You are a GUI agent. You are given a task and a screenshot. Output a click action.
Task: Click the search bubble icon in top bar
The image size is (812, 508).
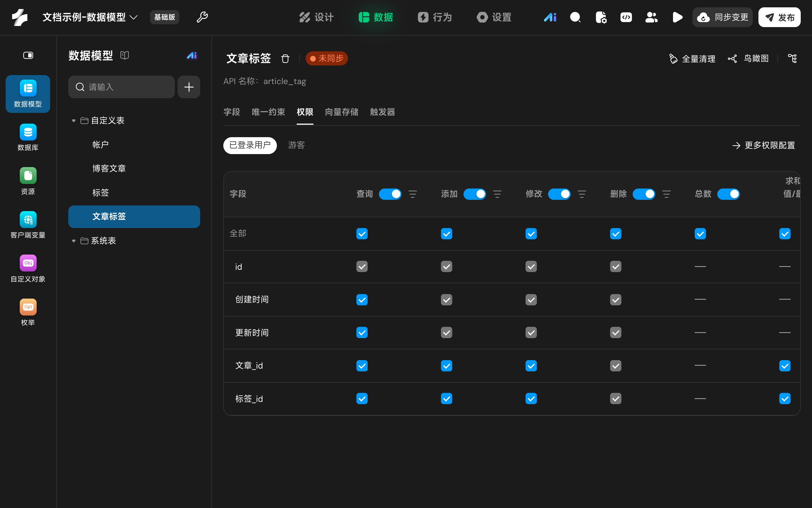click(575, 17)
